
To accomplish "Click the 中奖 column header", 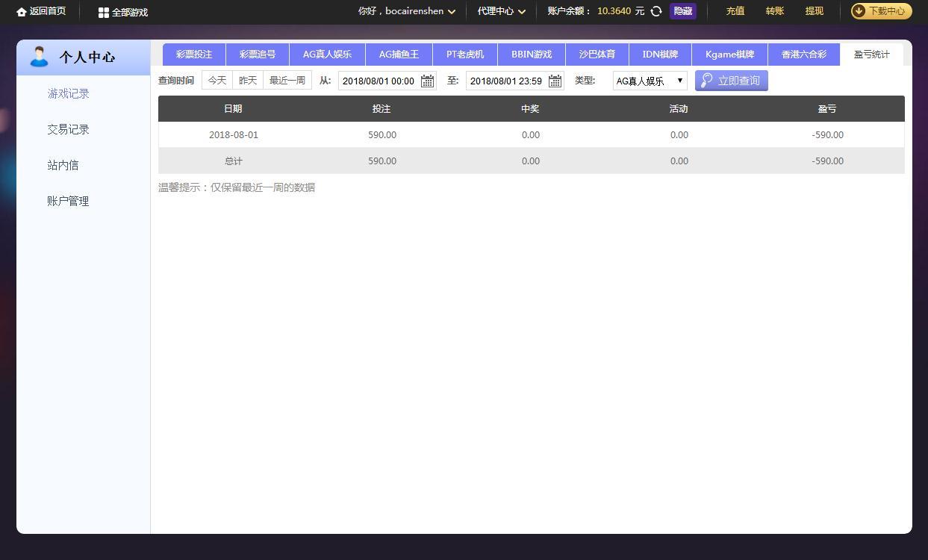I will (x=530, y=109).
